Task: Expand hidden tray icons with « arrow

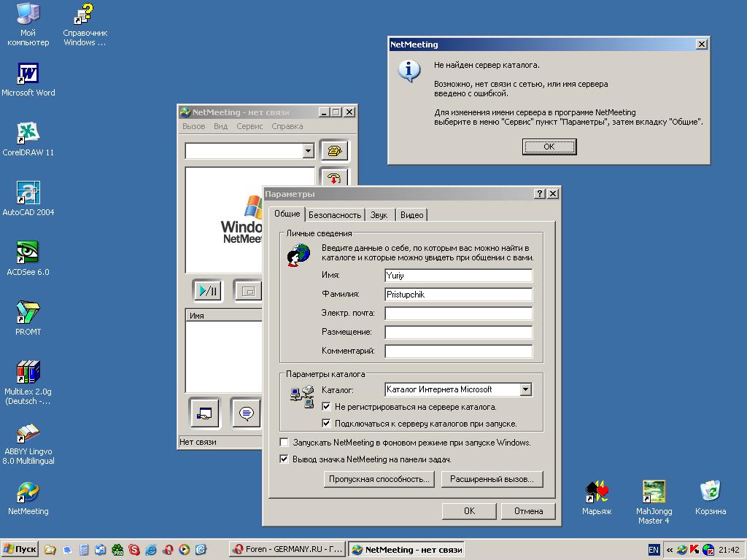Action: 670,550
